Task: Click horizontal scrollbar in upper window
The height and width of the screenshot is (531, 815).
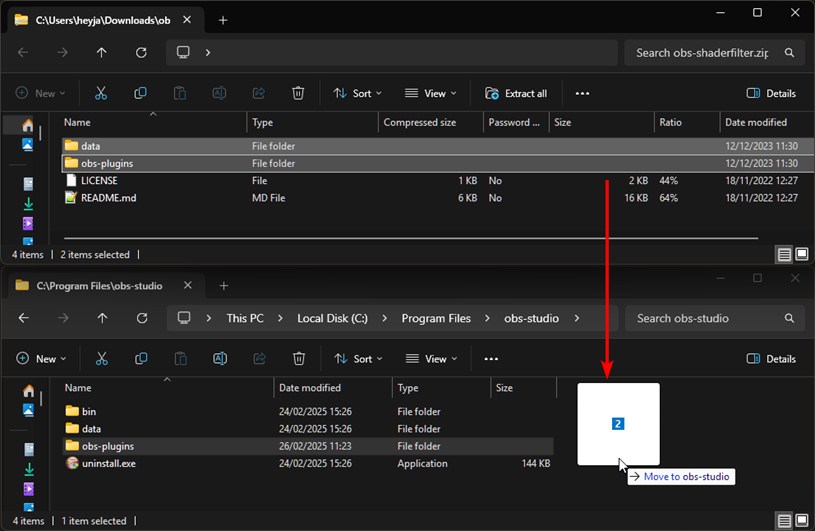Action: [x=411, y=238]
